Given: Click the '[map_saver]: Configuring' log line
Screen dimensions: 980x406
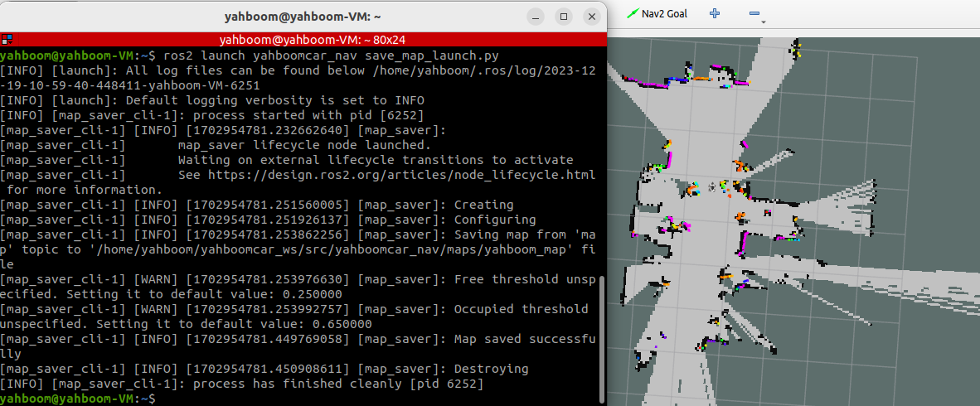Looking at the screenshot, I should 268,220.
